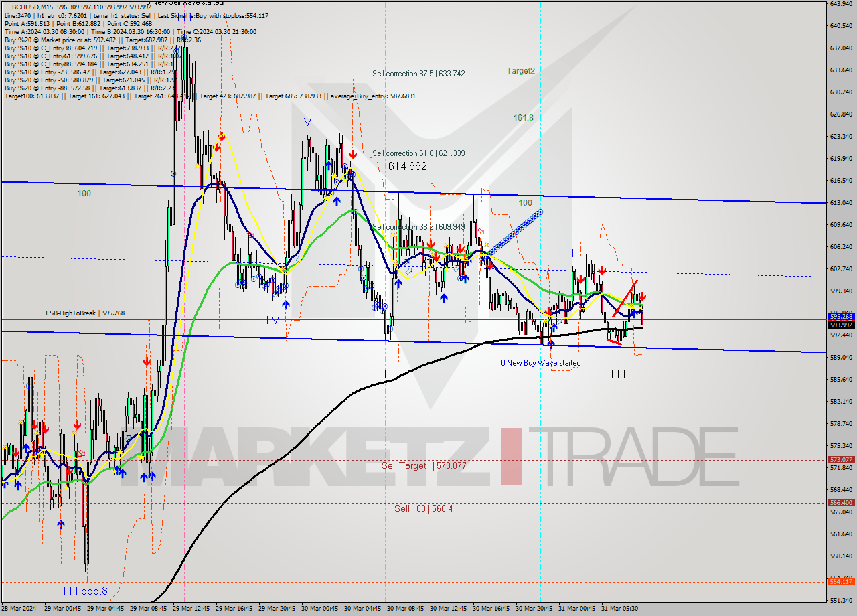The height and width of the screenshot is (616, 857).
Task: Select 'Sell correction 61.8 | 621.339' label
Action: coord(418,153)
